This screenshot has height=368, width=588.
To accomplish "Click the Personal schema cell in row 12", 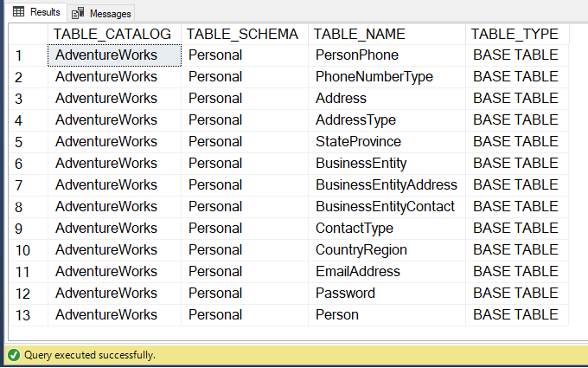I will 245,294.
